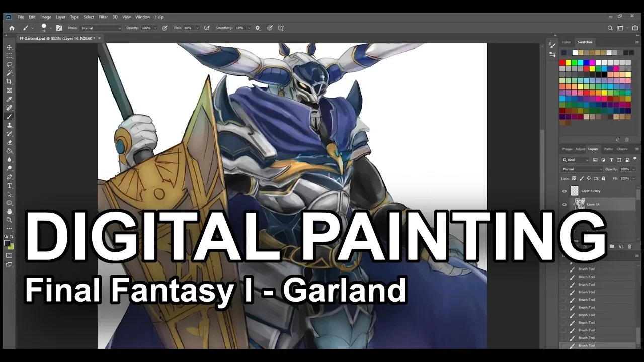Select the Crop tool
The image size is (644, 362).
(9, 81)
